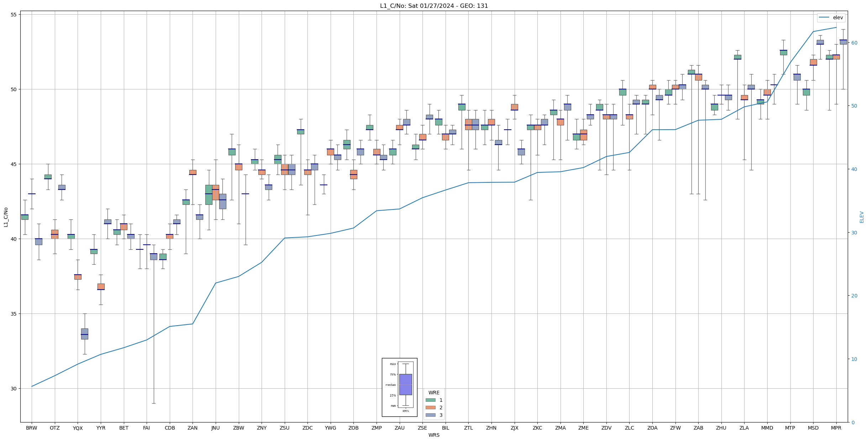Click the ZNY x-axis label
Viewport: 868px width, 441px height.
[x=262, y=428]
